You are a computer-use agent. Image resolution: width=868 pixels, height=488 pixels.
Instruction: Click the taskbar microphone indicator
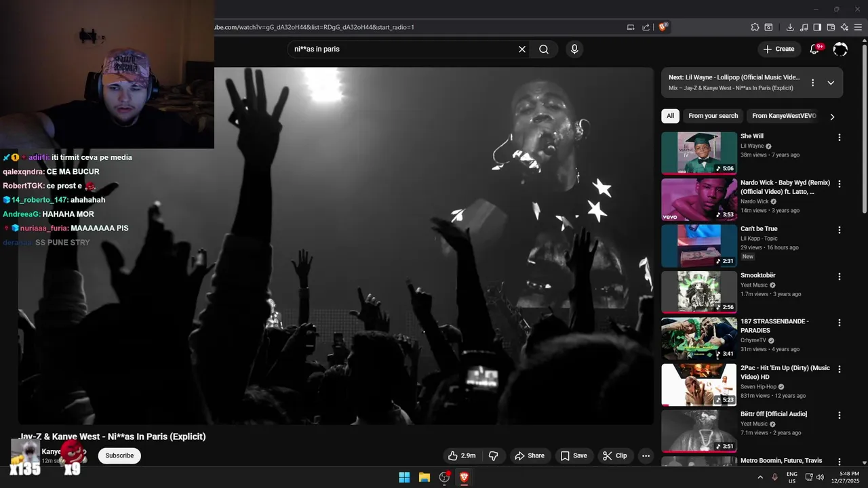click(774, 477)
